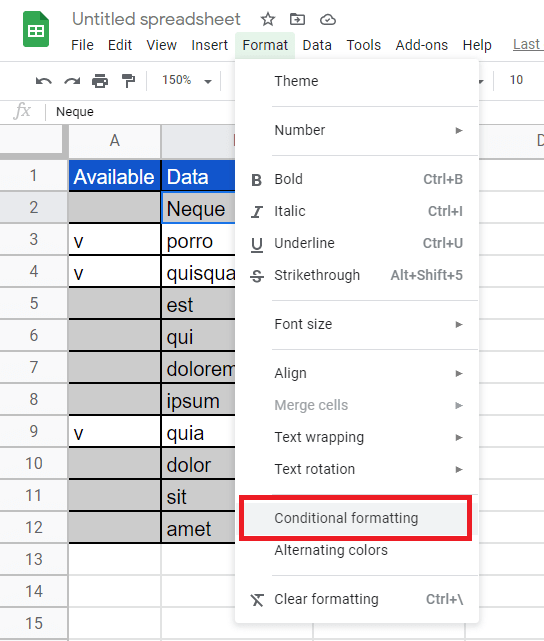Click the cell containing porro
Viewport: 544px width, 641px height.
[x=199, y=240]
